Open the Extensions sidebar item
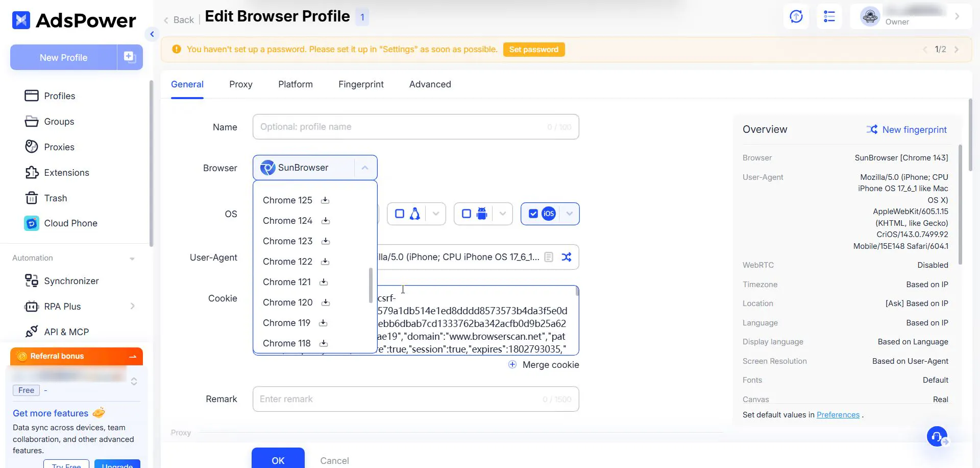This screenshot has height=468, width=980. coord(57,173)
